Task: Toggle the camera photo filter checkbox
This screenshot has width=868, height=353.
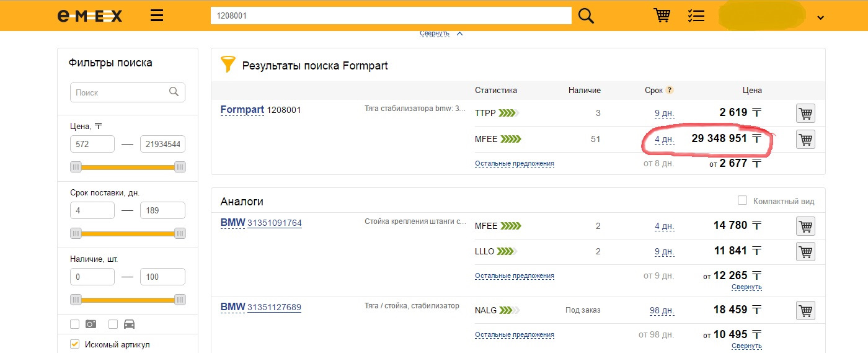Action: click(x=75, y=324)
